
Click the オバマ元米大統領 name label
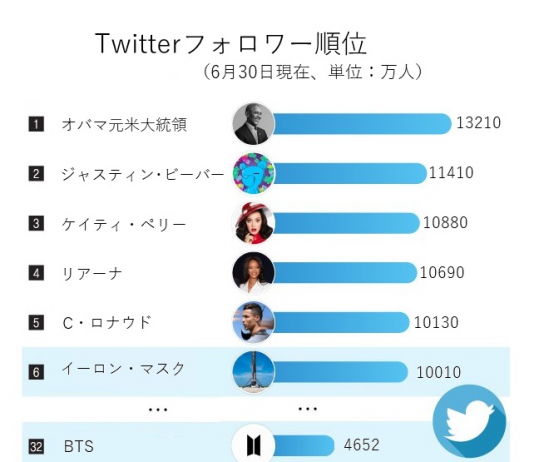[x=124, y=125]
